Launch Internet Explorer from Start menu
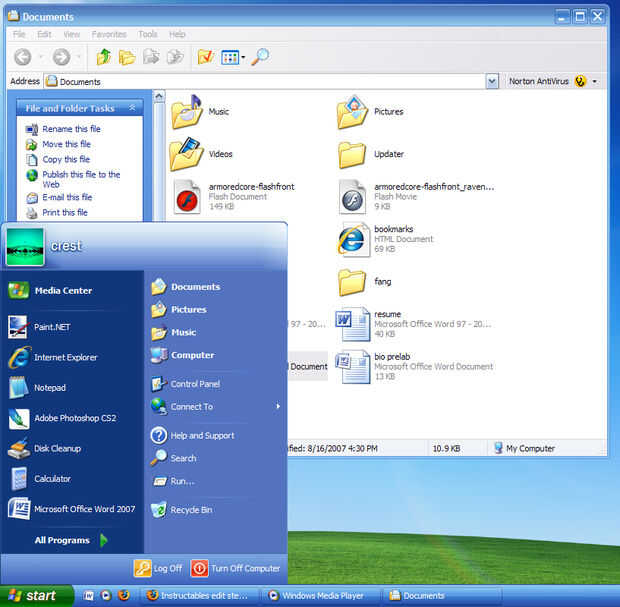This screenshot has width=620, height=607. (x=53, y=357)
